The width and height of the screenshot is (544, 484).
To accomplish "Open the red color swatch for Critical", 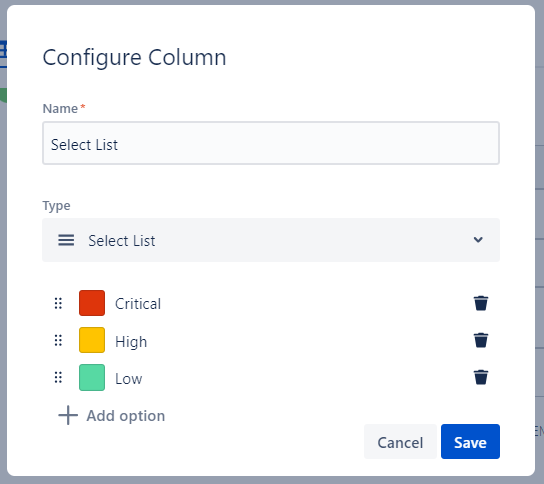I will 92,303.
